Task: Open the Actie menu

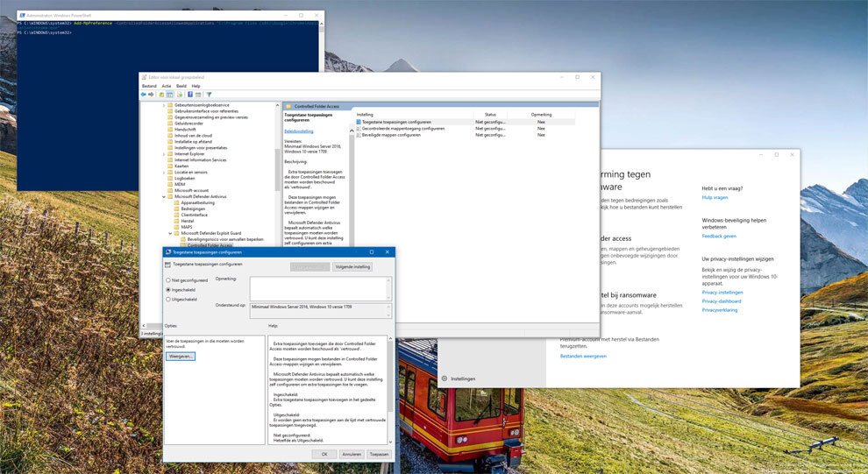Action: [167, 86]
